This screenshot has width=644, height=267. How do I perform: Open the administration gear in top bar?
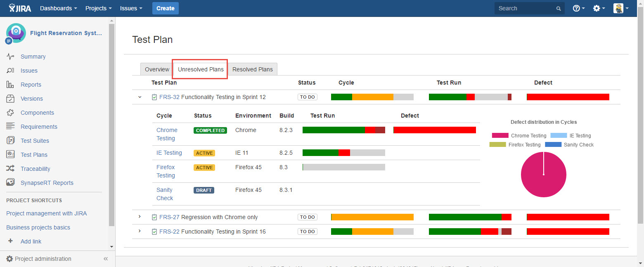click(x=597, y=8)
